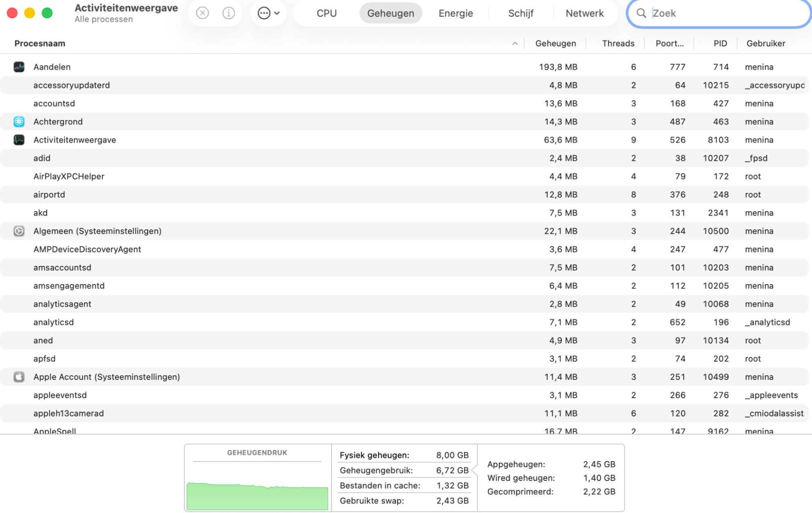812x513 pixels.
Task: Select the aned process row
Action: pyautogui.click(x=404, y=341)
